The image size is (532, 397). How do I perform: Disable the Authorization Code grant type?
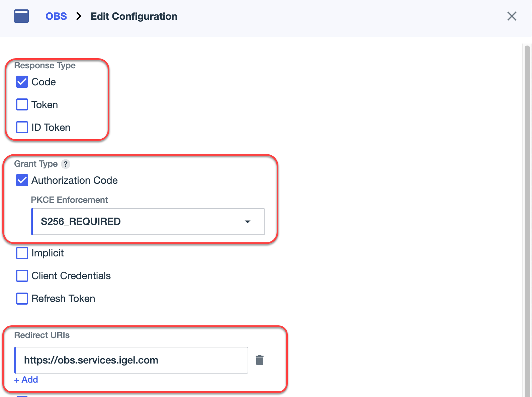(x=22, y=180)
